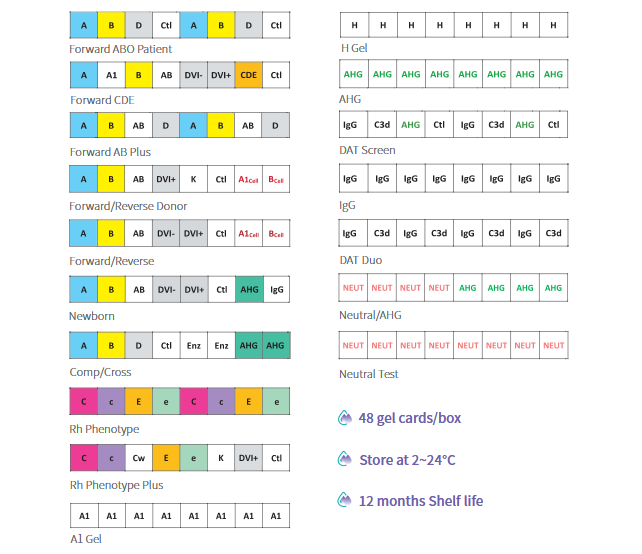Click the Bcell well in Forward/Reverse card
This screenshot has width=642, height=554.
click(276, 233)
